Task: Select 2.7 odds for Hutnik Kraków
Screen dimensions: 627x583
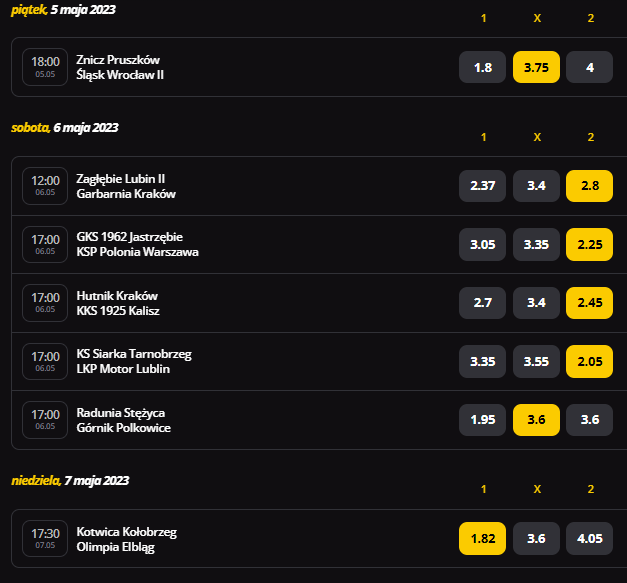Action: 482,303
